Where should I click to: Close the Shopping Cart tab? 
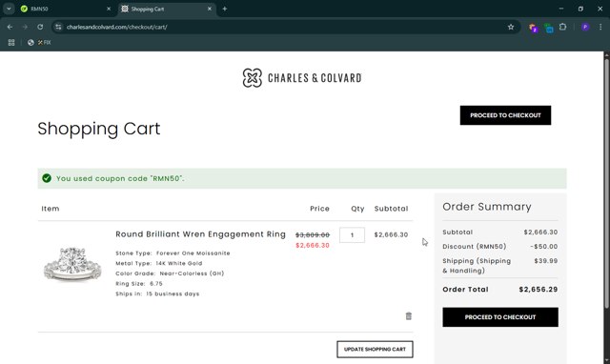point(210,9)
